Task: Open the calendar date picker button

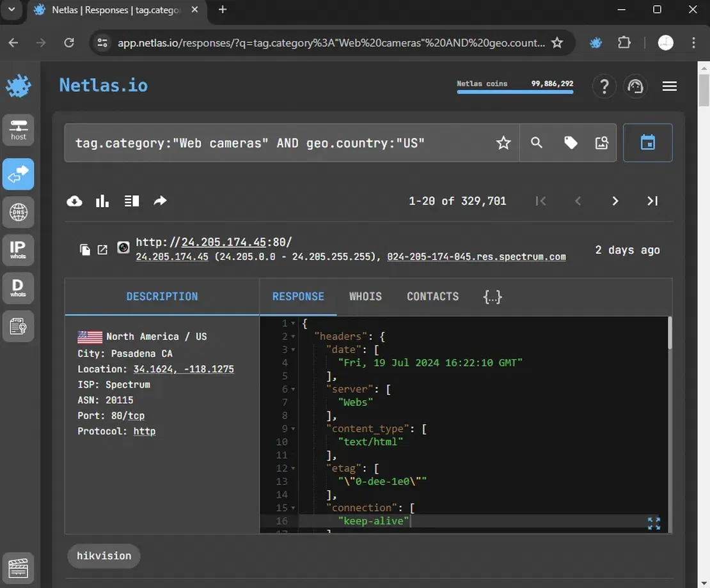Action: click(x=647, y=143)
